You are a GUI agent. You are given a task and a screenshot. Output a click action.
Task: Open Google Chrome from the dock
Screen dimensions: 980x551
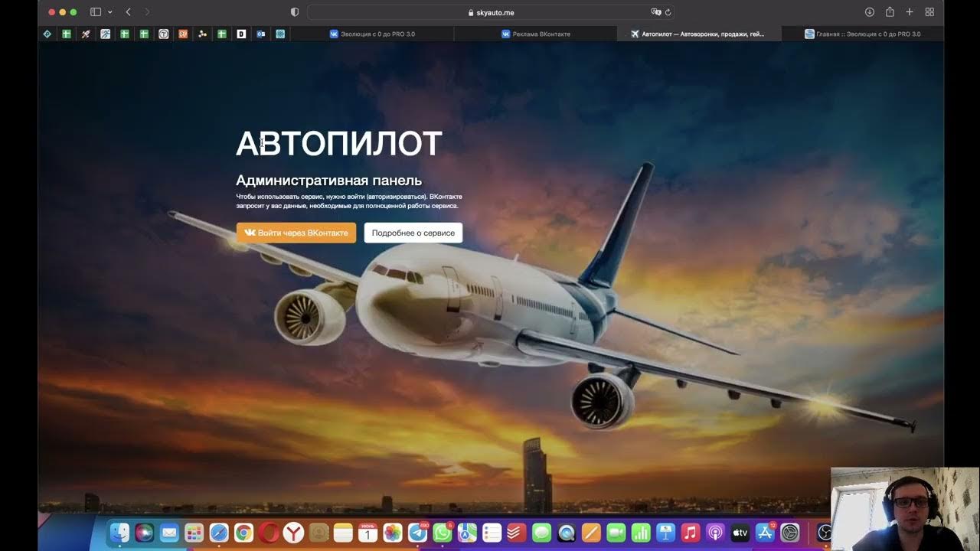tap(243, 533)
